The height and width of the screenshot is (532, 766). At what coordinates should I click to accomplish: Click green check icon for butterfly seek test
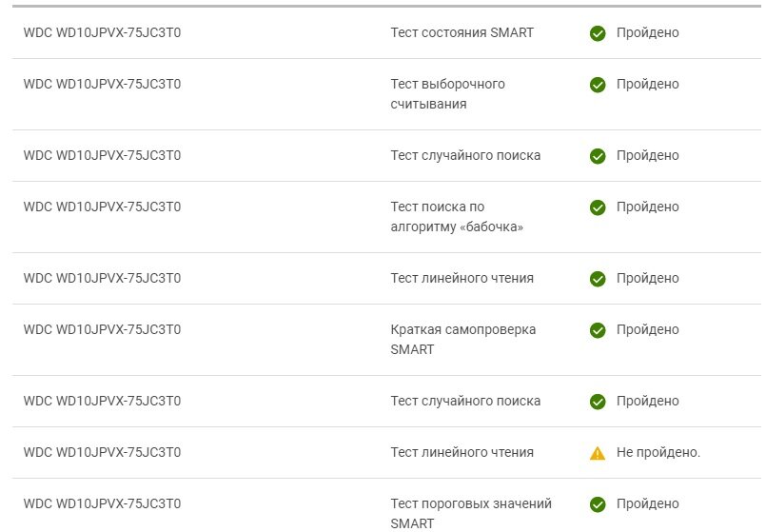598,207
